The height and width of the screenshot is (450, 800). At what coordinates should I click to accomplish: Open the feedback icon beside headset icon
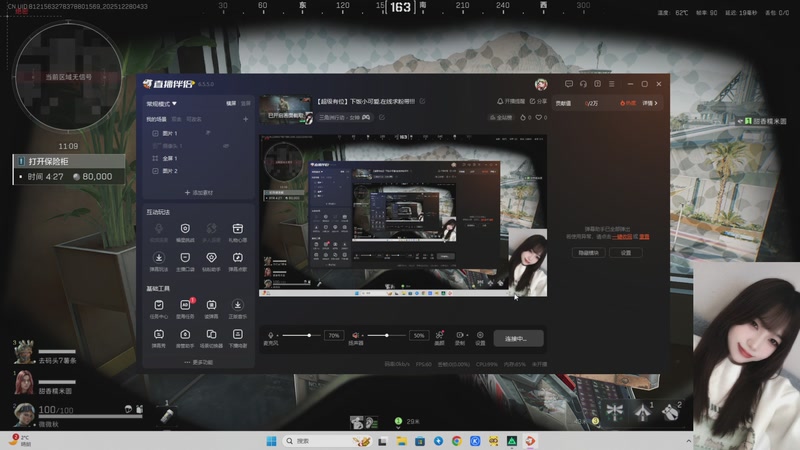coord(597,84)
